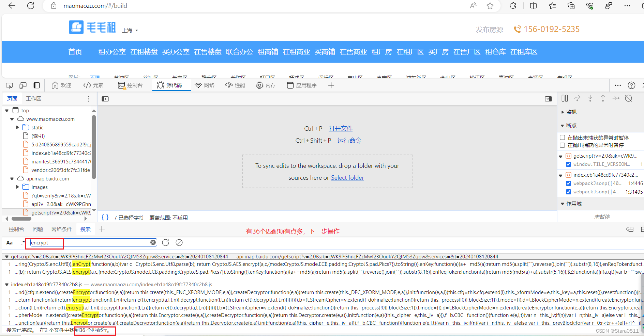Collapse the 断点 breakpoints section
The image size is (644, 336).
563,126
